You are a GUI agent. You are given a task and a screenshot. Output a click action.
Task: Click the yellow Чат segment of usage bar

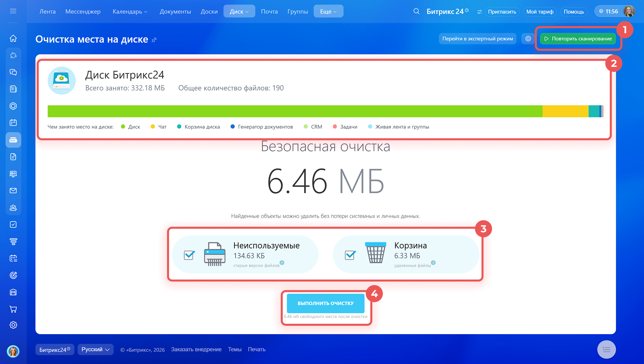coord(565,111)
